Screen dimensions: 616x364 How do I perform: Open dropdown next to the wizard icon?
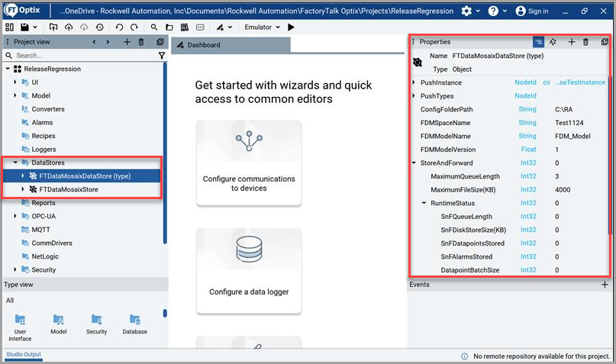231,27
